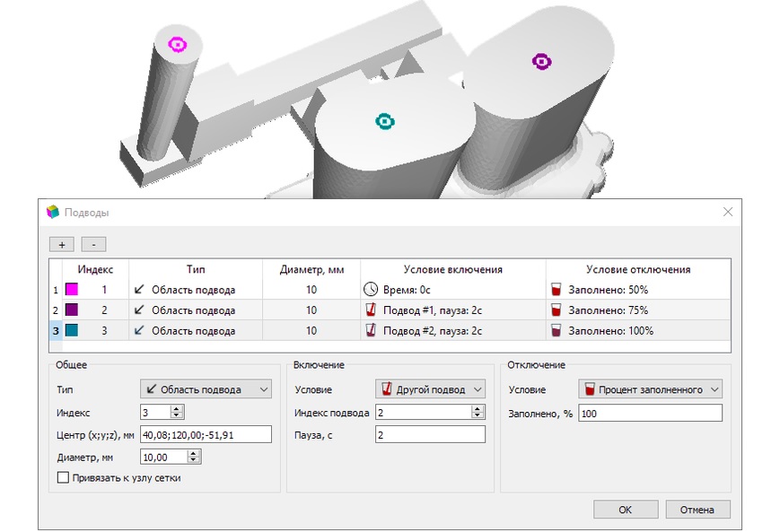
Task: Click the magenta color swatch in row 1
Action: tap(72, 290)
